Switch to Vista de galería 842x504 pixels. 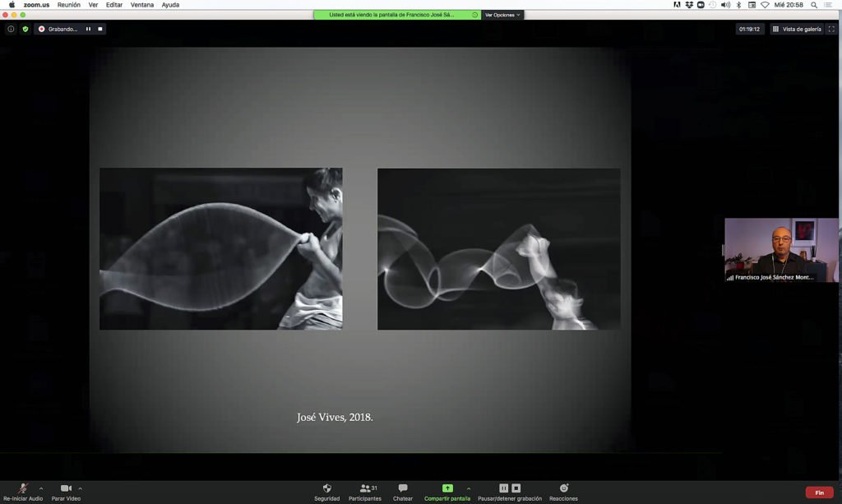(797, 29)
